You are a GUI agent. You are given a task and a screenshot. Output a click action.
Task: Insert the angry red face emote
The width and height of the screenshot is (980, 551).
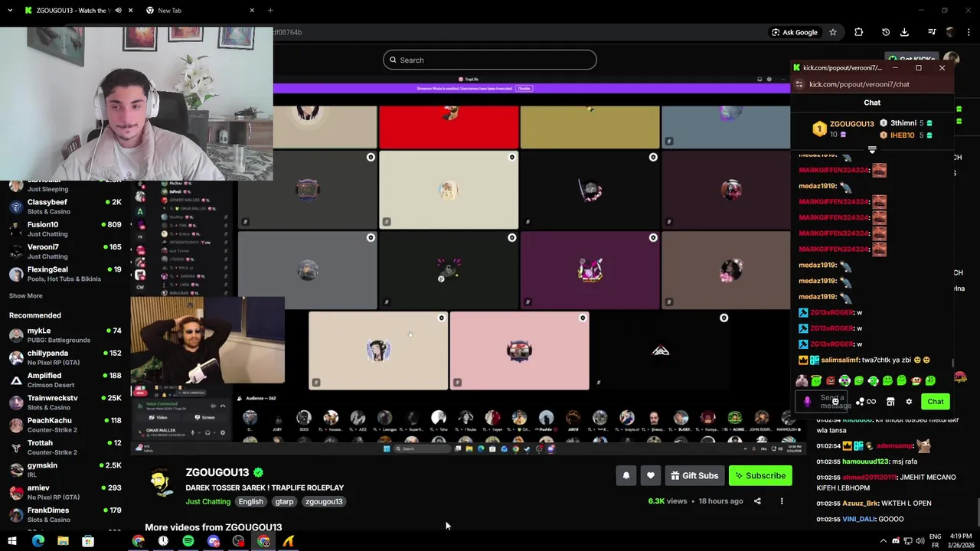click(x=831, y=380)
